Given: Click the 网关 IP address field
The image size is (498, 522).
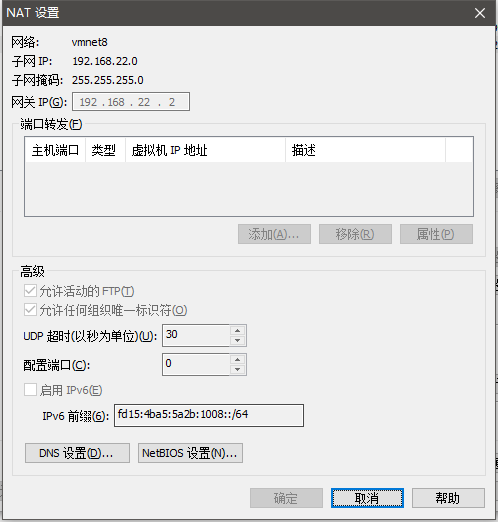Looking at the screenshot, I should pos(131,102).
